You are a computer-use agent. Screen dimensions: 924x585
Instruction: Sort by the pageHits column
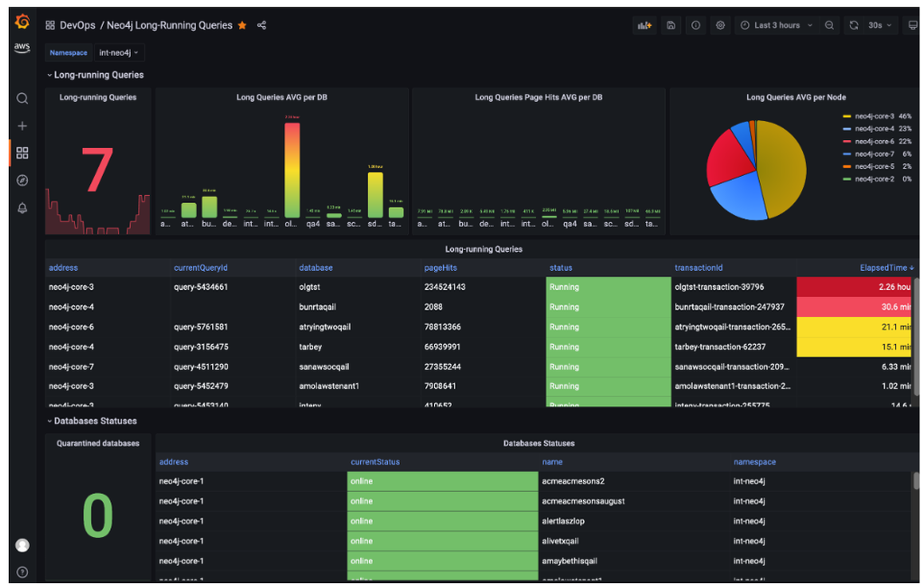pos(440,268)
